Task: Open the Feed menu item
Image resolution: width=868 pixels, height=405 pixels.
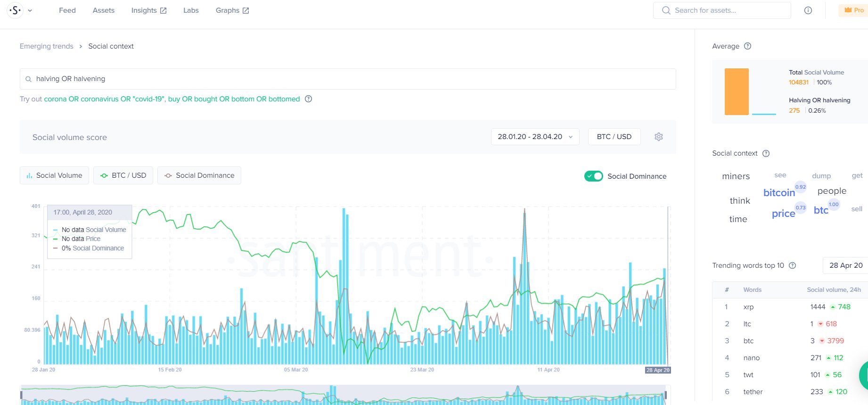Action: (67, 10)
